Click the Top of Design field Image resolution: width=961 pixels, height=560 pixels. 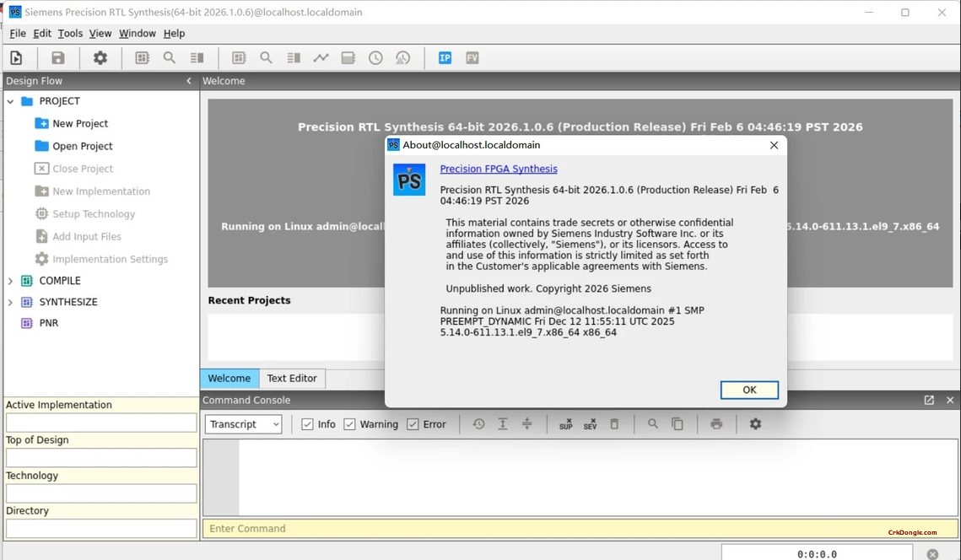(x=101, y=458)
